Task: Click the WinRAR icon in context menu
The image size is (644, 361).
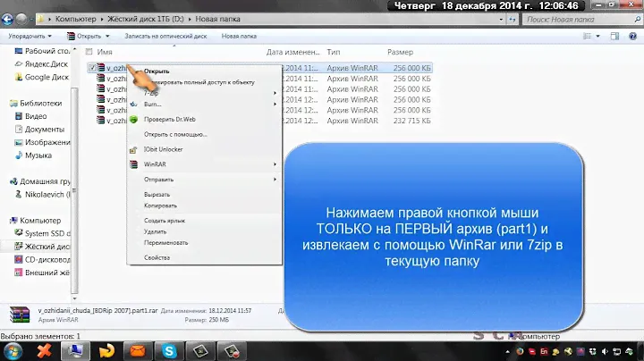Action: point(134,164)
